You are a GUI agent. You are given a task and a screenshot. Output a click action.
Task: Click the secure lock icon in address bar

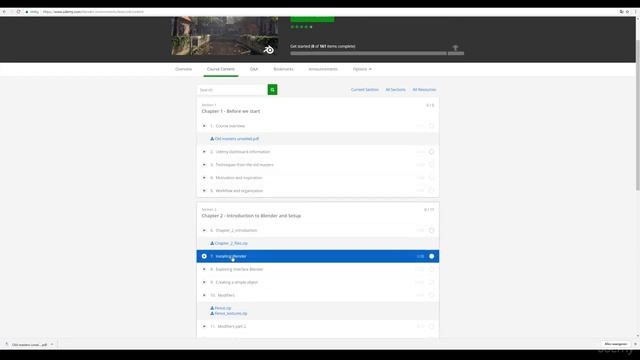(27, 12)
